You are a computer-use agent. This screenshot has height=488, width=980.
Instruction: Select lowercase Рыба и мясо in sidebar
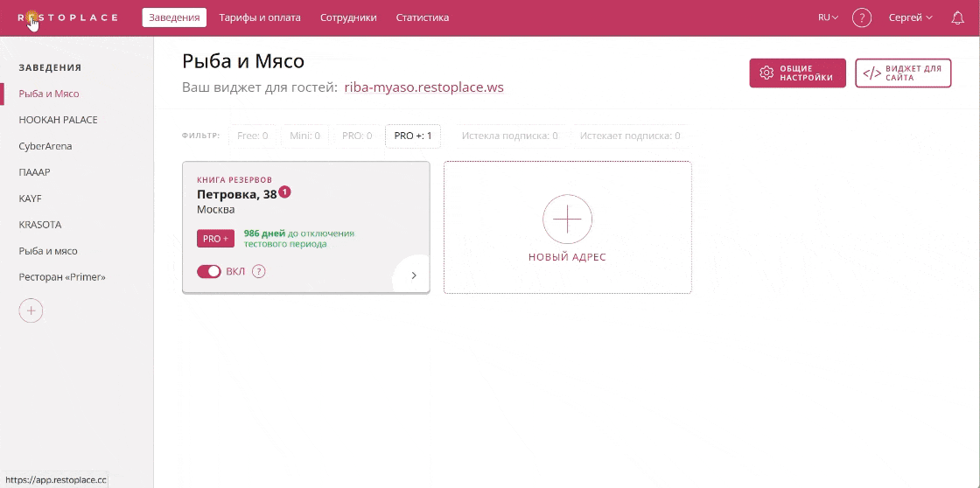(x=48, y=251)
